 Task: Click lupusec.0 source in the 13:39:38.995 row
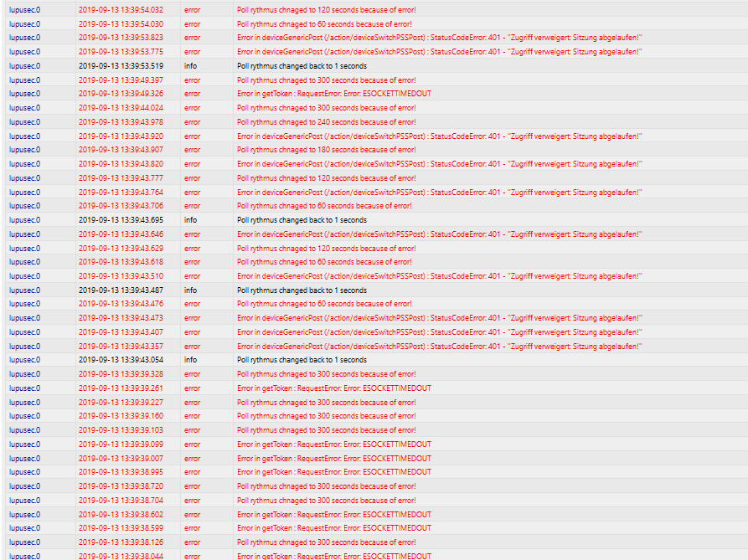point(25,472)
